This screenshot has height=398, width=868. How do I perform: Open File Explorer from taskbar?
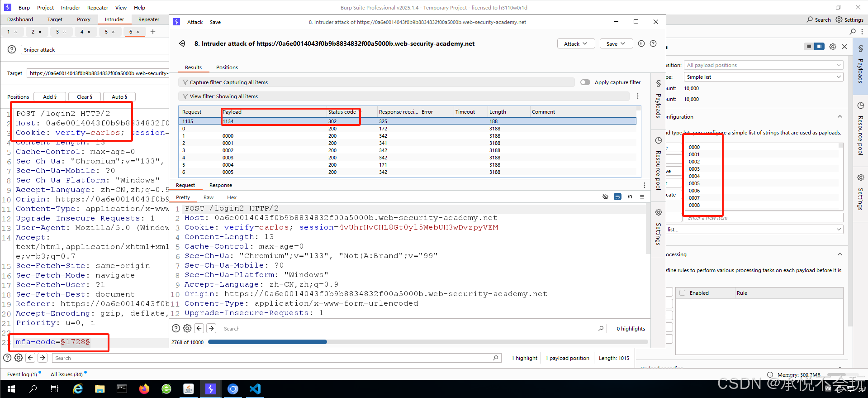pyautogui.click(x=100, y=389)
